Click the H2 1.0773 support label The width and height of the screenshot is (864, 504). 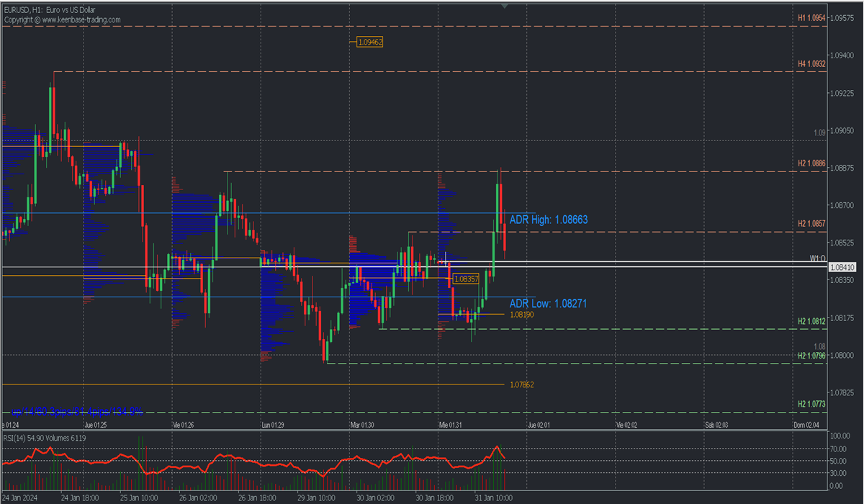811,405
